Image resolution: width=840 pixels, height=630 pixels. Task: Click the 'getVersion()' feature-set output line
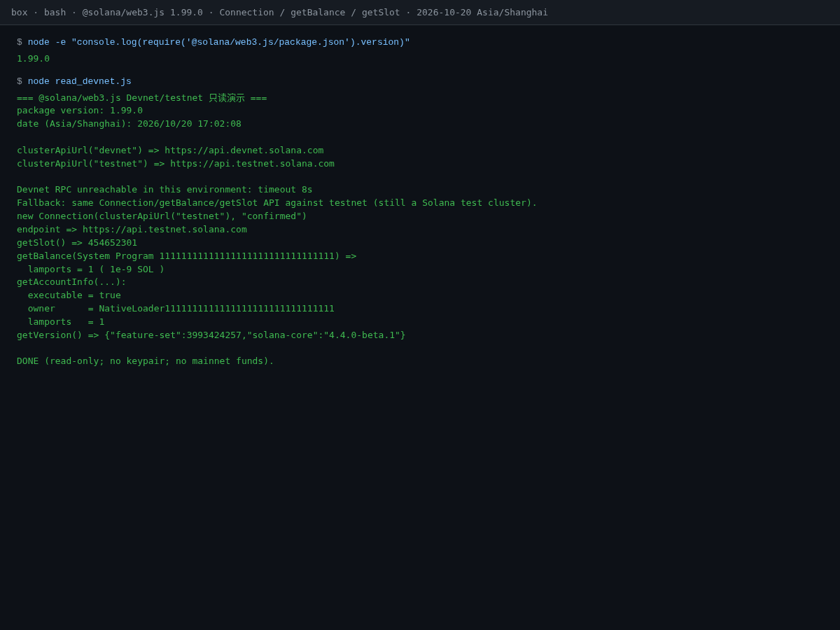tap(211, 335)
